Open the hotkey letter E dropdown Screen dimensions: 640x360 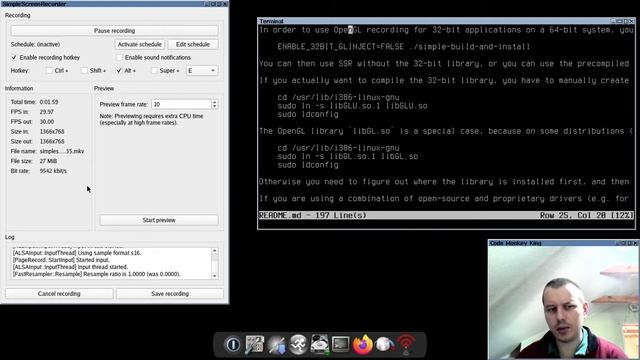(x=202, y=71)
